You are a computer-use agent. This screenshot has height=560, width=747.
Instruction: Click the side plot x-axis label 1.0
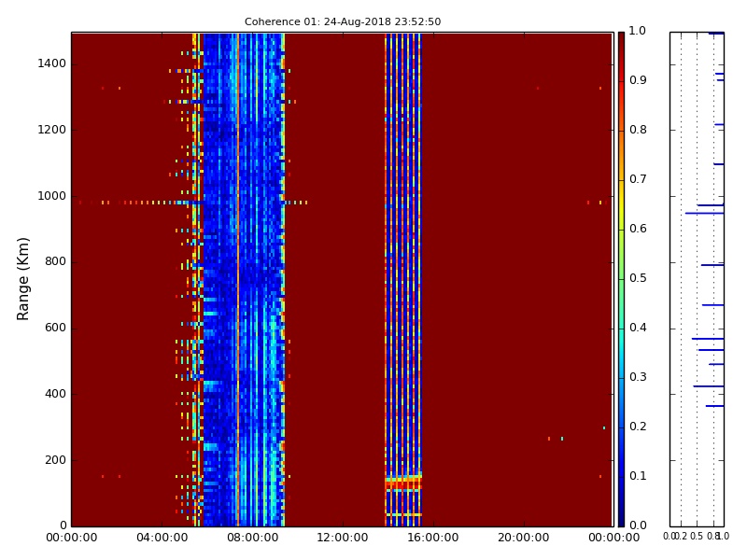pos(724,537)
